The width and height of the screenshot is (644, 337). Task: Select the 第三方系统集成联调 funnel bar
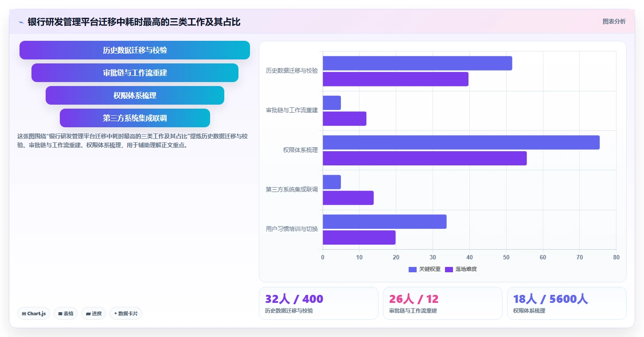(135, 118)
